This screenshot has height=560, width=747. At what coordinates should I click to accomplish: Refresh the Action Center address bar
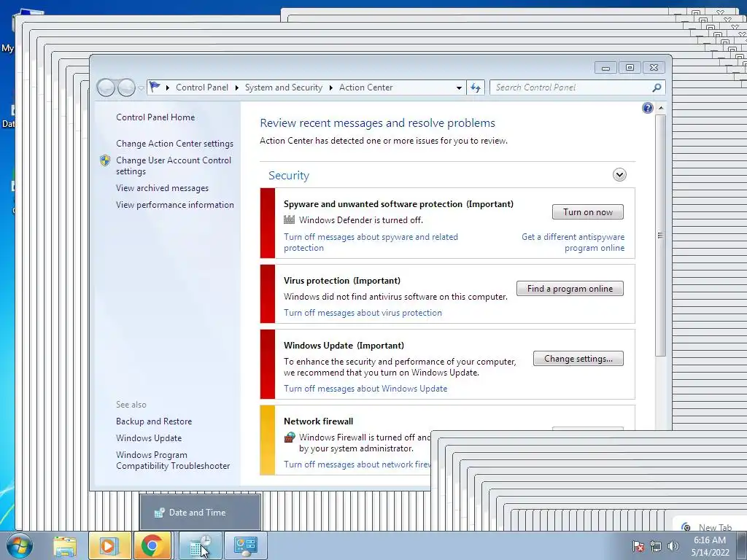[476, 87]
